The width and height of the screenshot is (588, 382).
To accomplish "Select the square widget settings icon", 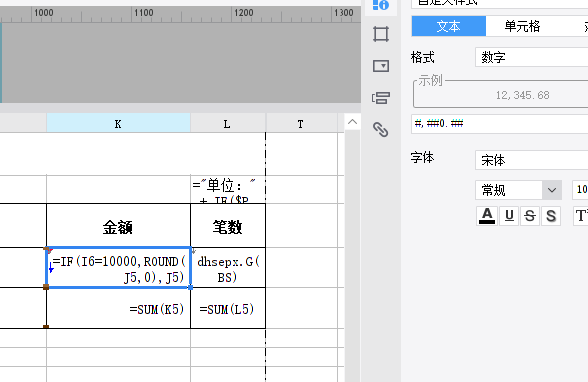I will click(381, 34).
